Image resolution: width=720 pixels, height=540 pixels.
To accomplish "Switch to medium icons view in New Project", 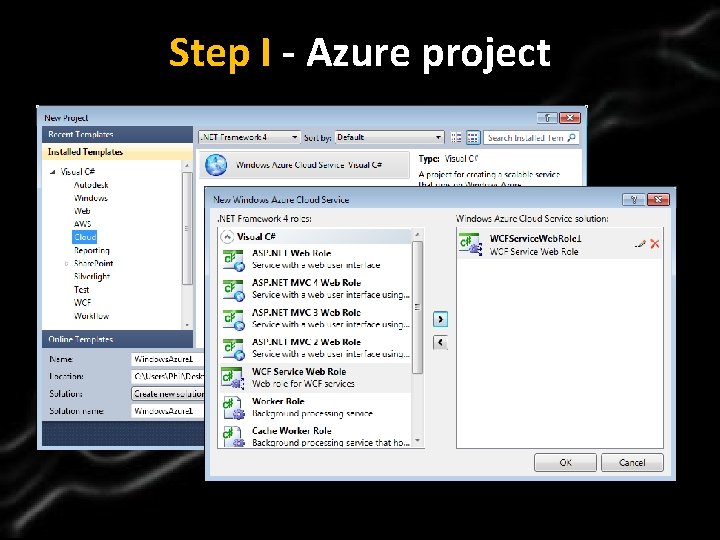I will tap(472, 137).
